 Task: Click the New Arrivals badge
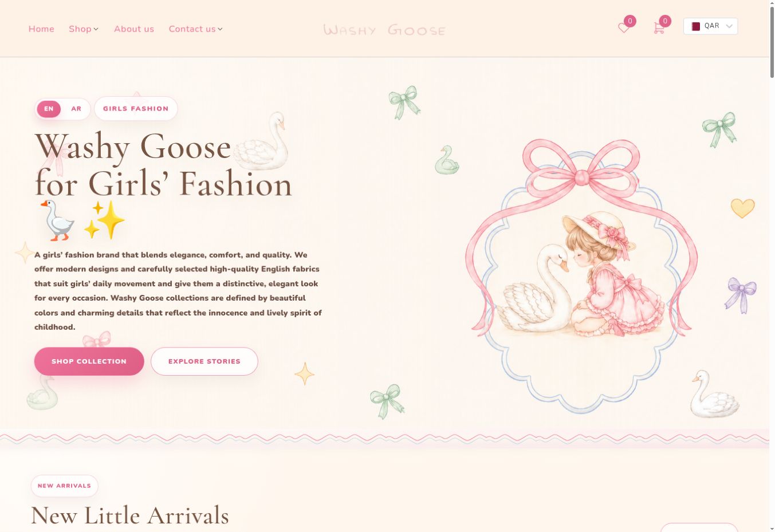(x=65, y=486)
